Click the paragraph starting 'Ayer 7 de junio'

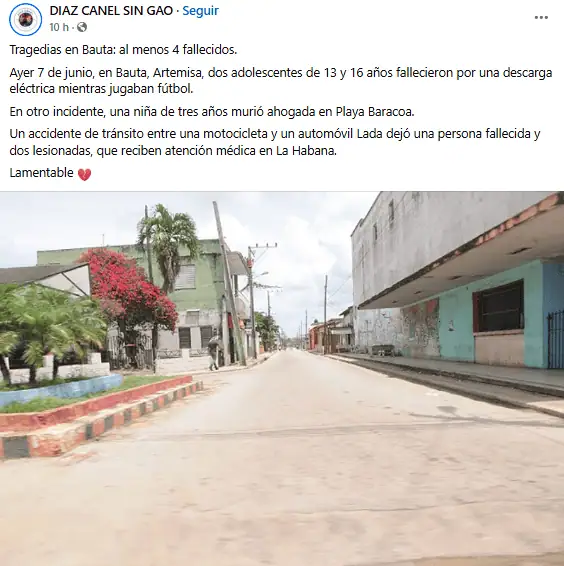click(281, 80)
